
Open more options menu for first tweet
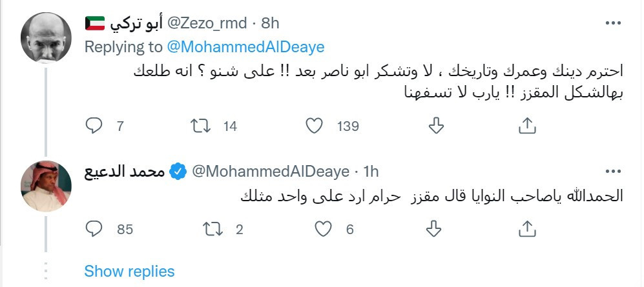click(613, 23)
